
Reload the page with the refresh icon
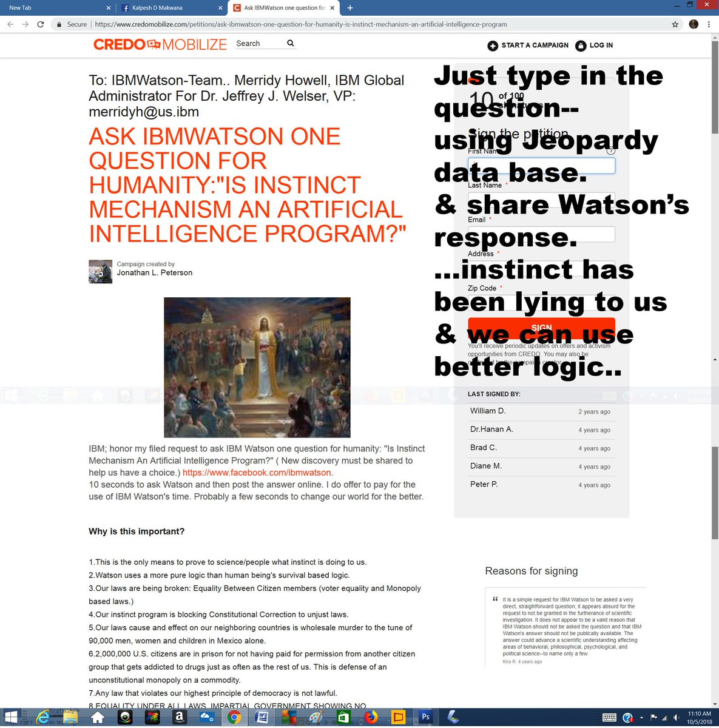click(x=41, y=24)
